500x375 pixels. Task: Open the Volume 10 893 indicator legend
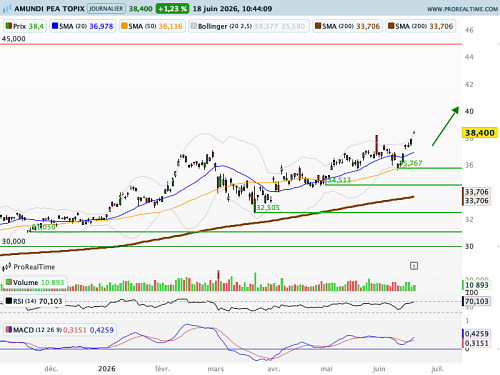pyautogui.click(x=35, y=282)
